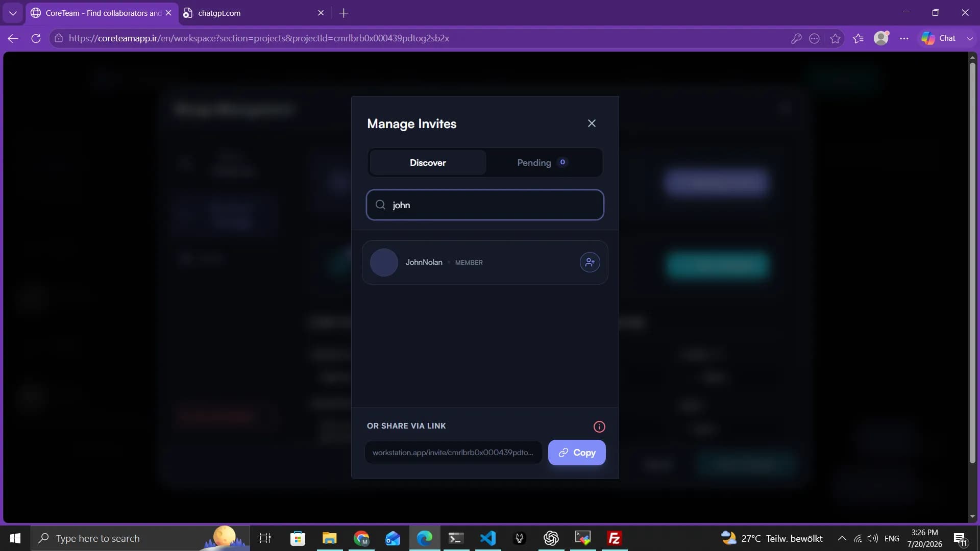This screenshot has width=980, height=551.
Task: Open File Explorer from the taskbar
Action: click(329, 538)
